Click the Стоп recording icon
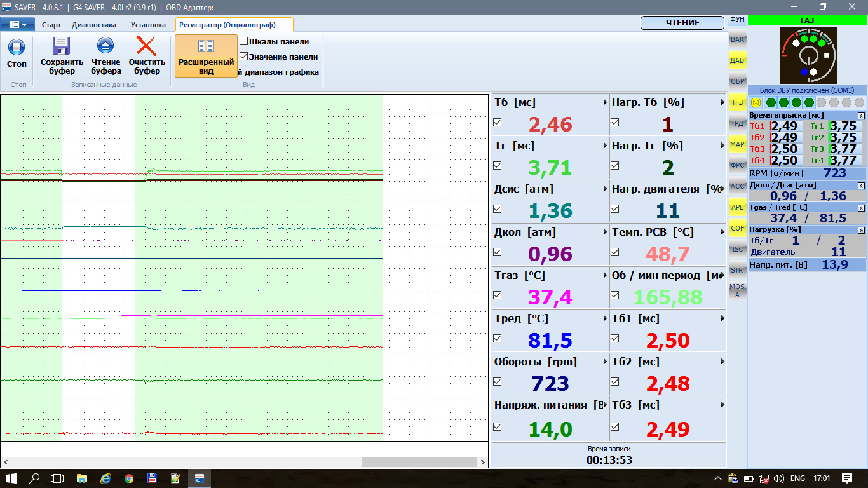 coord(17,48)
